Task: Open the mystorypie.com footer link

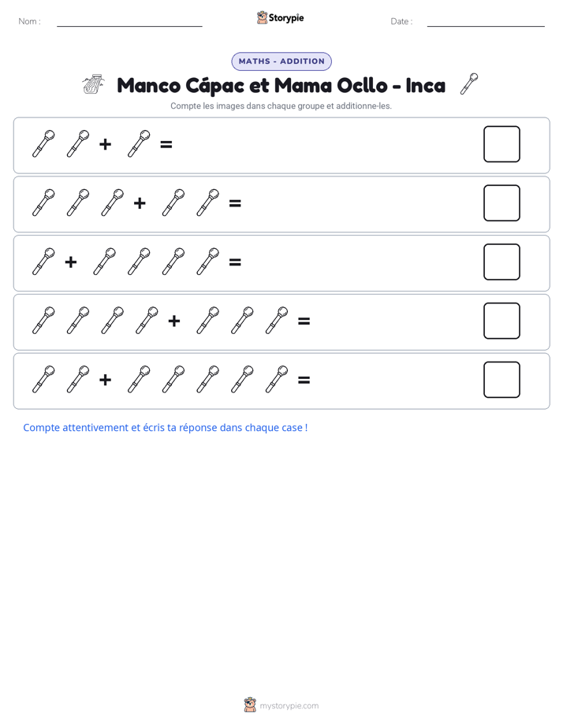Action: 289,706
